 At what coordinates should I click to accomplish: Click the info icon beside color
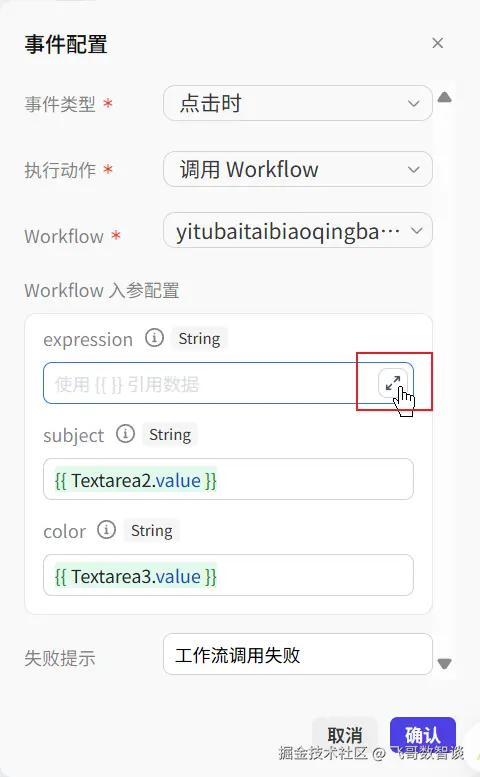[x=107, y=529]
